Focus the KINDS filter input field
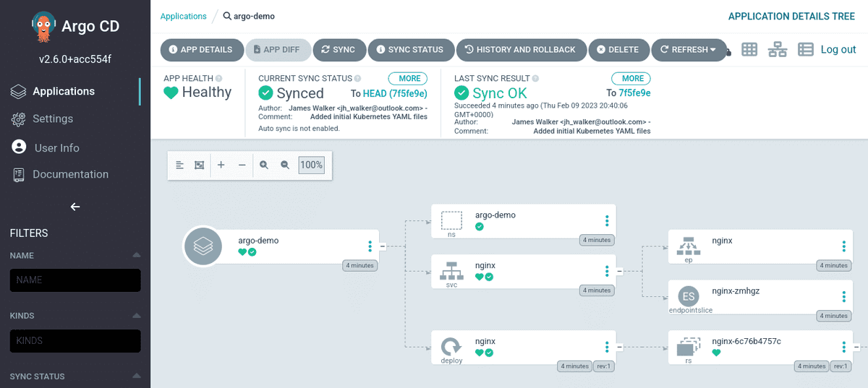The image size is (868, 388). coord(75,341)
